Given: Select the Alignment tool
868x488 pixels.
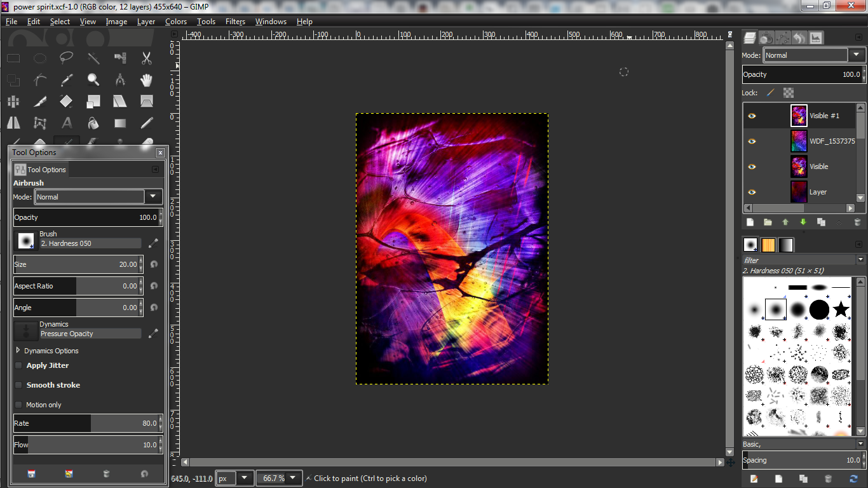Looking at the screenshot, I should click(x=13, y=101).
